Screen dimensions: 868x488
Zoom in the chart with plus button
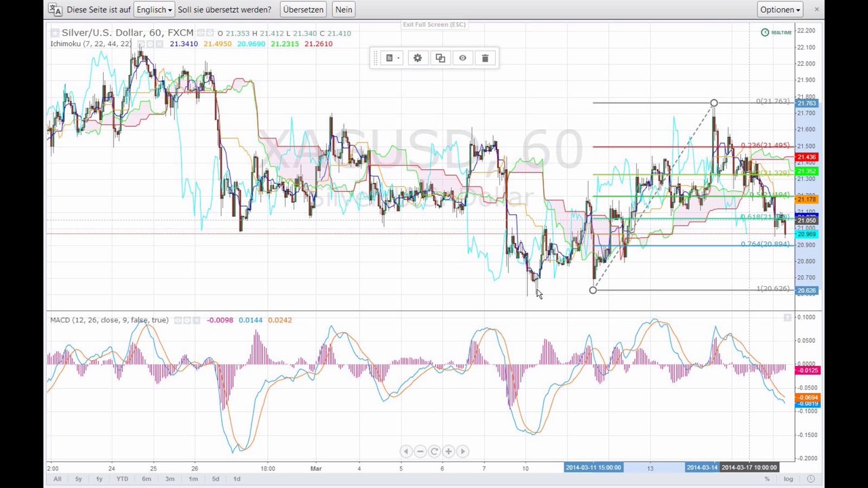click(448, 451)
